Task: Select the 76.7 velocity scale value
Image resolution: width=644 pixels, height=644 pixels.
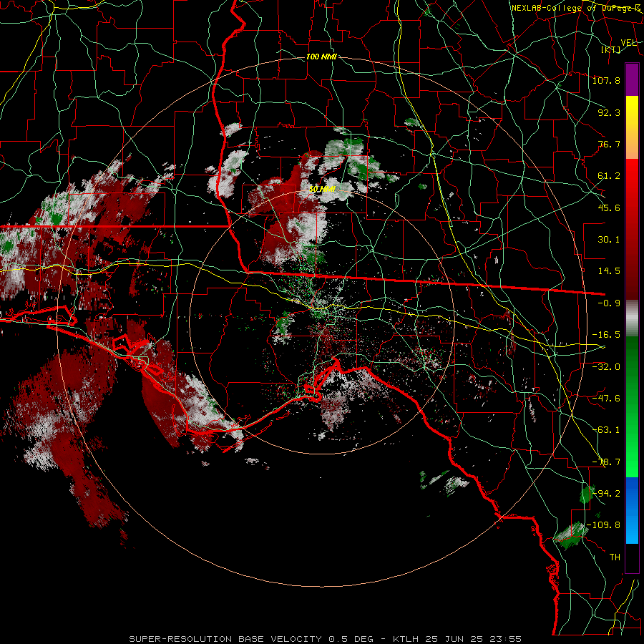Action: click(609, 144)
